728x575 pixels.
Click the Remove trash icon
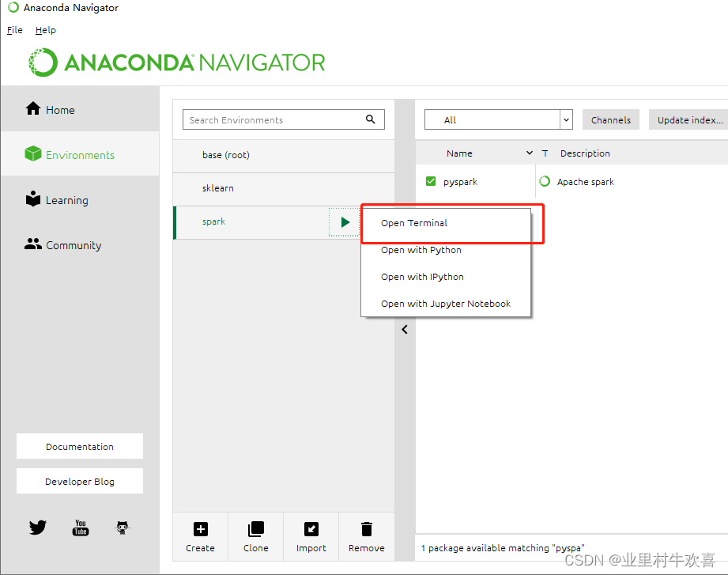tap(367, 529)
